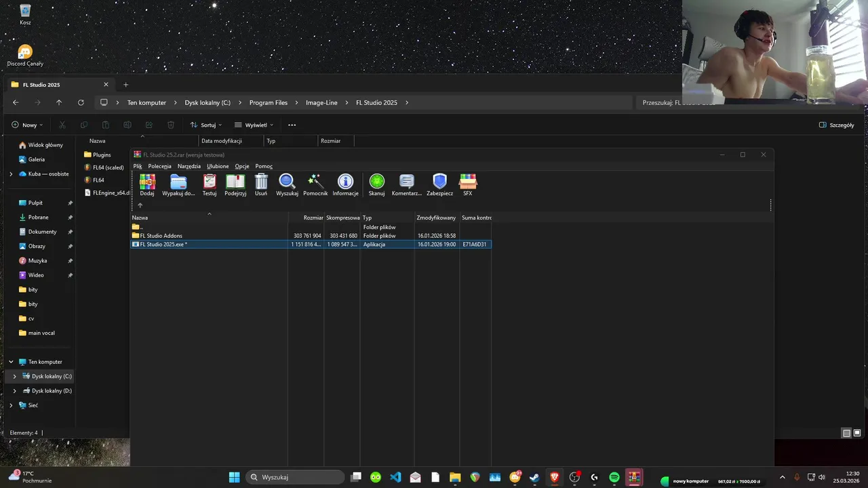Toggle the Szczegóły details pane
The width and height of the screenshot is (868, 488).
pyautogui.click(x=837, y=125)
